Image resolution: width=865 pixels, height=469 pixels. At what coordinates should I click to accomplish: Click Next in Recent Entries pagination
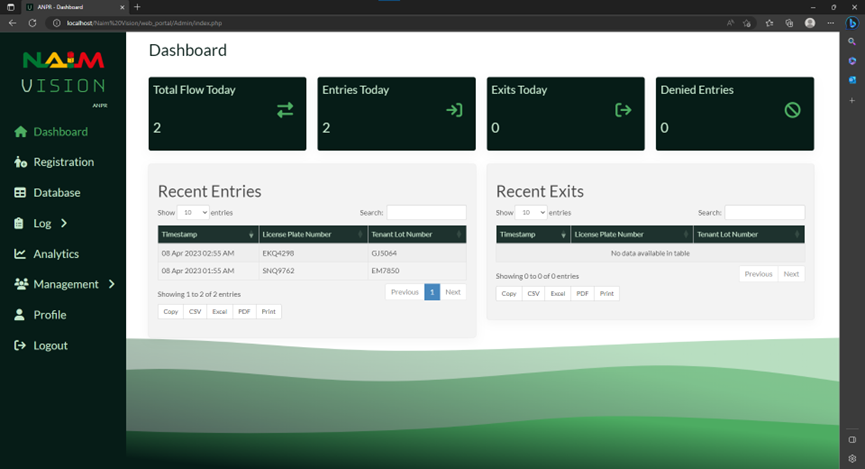[x=453, y=292]
